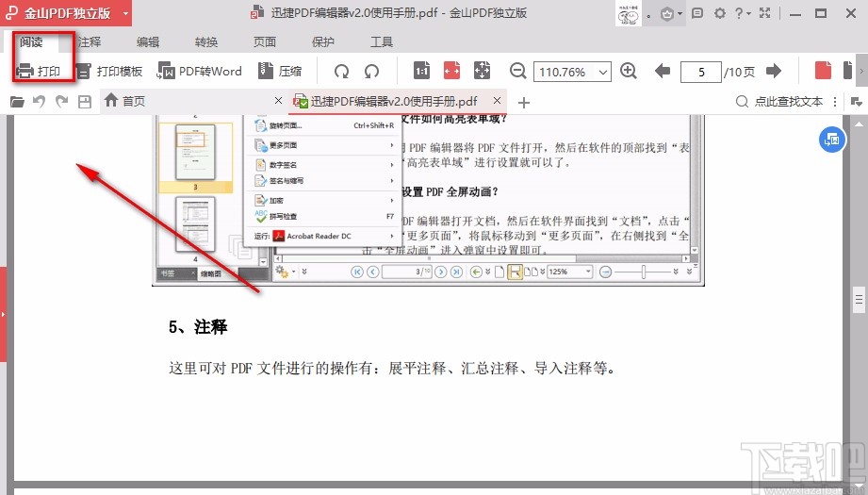868x495 pixels.
Task: Minimize the 金山PDF window
Action: [795, 14]
